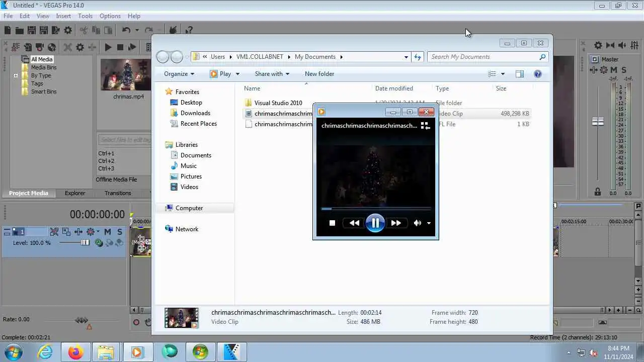Click the track 1 name field
The image size is (644, 362).
click(36, 232)
